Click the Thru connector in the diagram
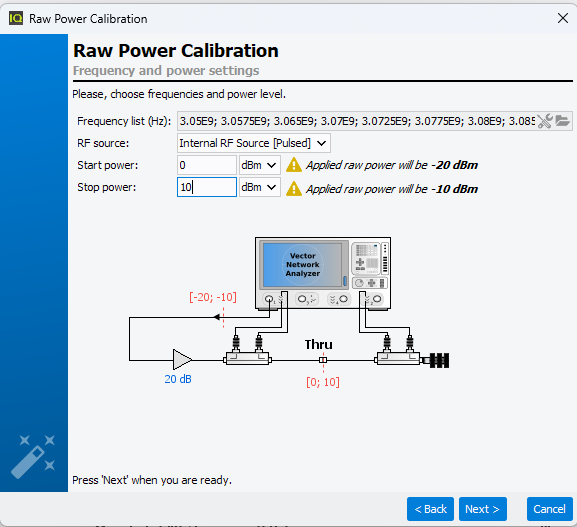This screenshot has height=527, width=577. coord(323,360)
